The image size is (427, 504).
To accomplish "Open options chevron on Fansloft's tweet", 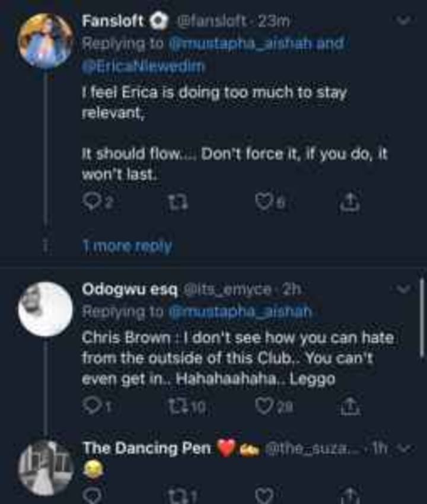I will [x=404, y=21].
